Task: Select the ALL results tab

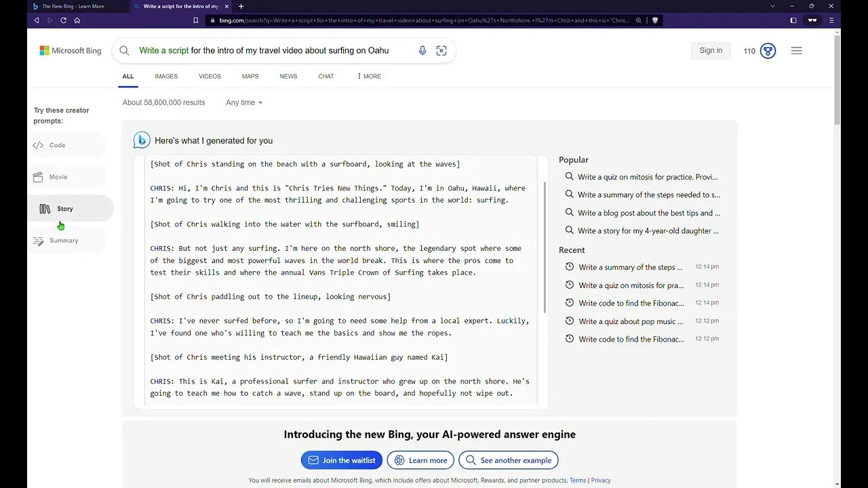Action: (128, 77)
